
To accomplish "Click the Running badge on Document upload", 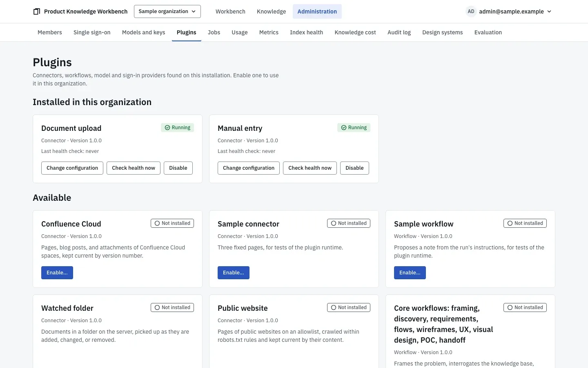I will [x=177, y=128].
